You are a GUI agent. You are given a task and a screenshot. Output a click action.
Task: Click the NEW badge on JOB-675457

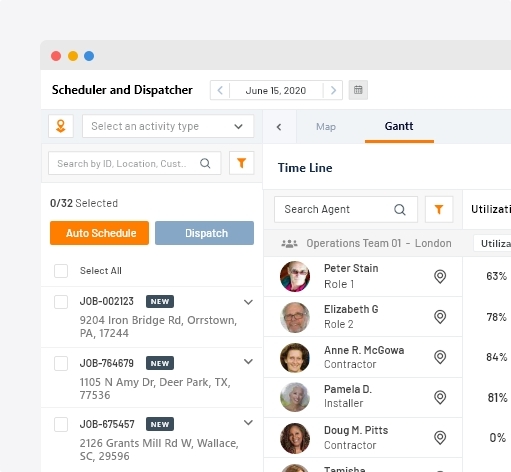[160, 424]
